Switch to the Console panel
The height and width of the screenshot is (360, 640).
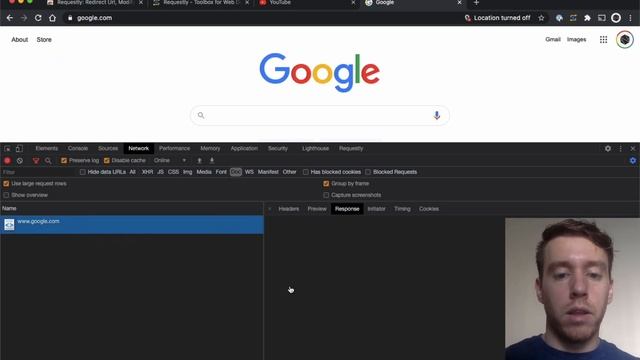click(x=78, y=149)
